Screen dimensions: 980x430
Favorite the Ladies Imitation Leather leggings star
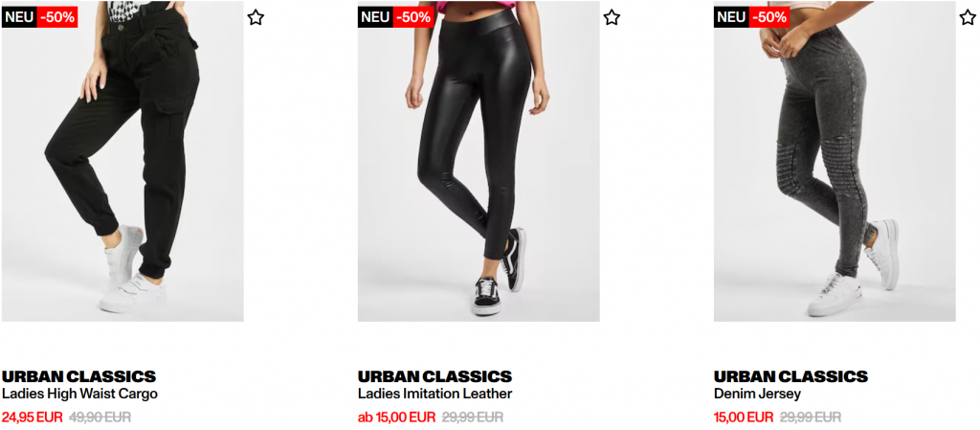click(x=612, y=17)
